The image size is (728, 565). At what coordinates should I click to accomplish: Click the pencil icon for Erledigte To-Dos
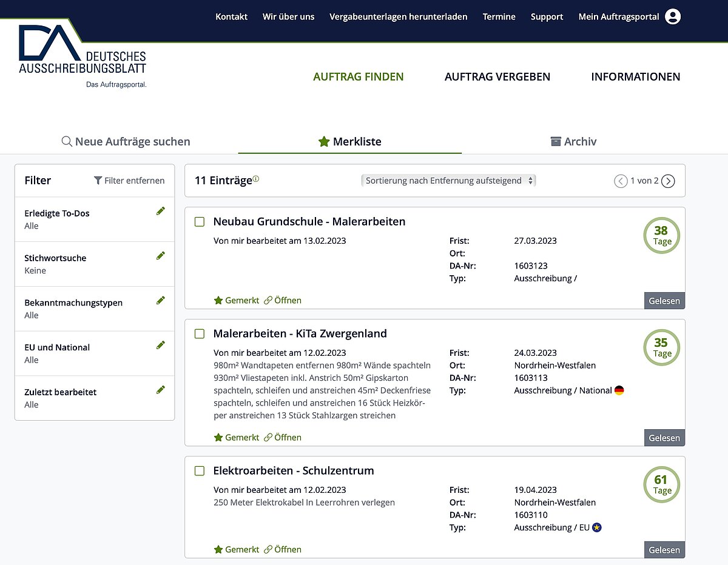coord(160,211)
